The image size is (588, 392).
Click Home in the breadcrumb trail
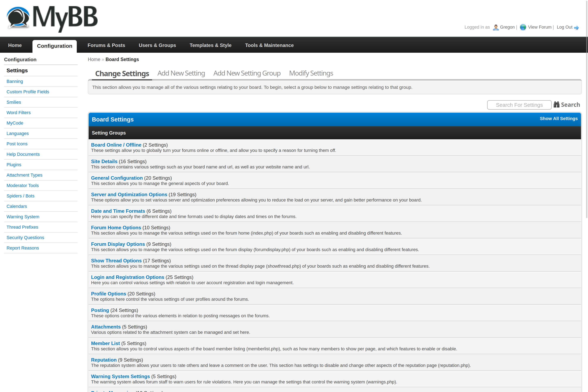[94, 59]
